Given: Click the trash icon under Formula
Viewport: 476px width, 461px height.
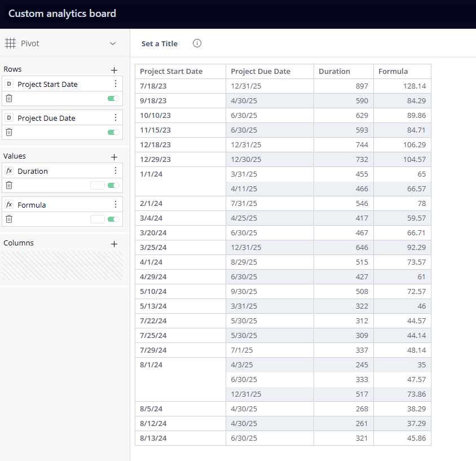Looking at the screenshot, I should [9, 219].
